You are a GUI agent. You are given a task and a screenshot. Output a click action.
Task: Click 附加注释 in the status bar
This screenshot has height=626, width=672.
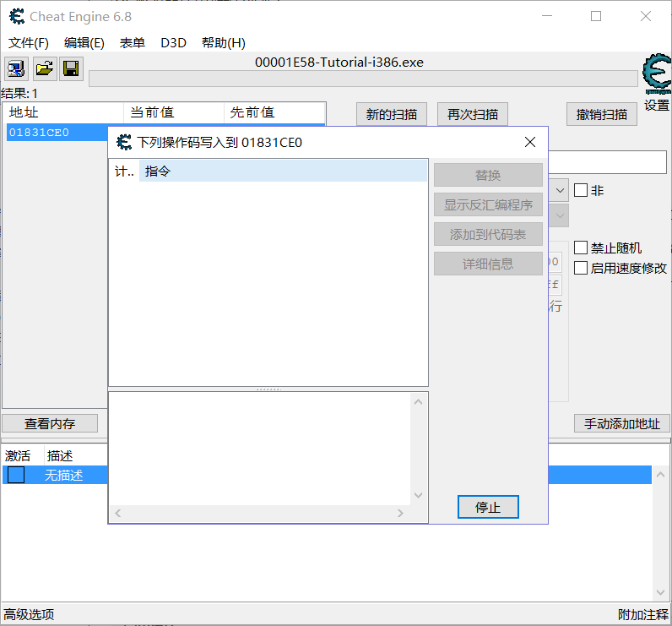[x=643, y=614]
